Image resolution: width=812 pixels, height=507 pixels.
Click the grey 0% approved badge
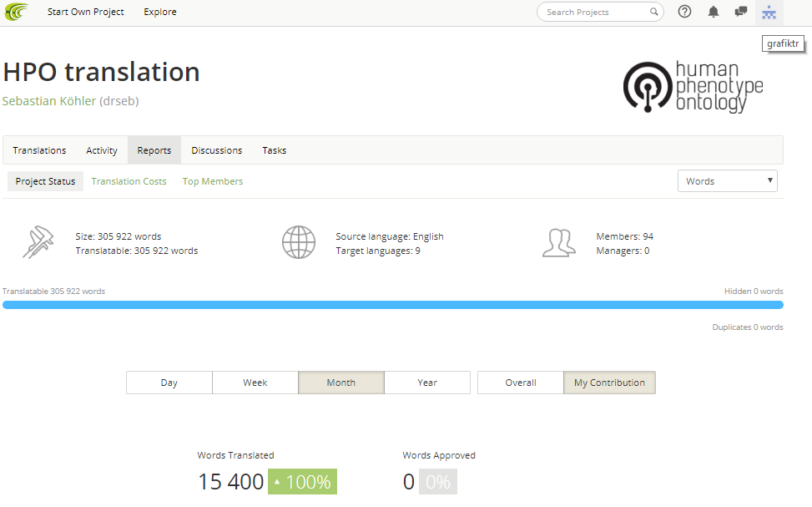(438, 482)
